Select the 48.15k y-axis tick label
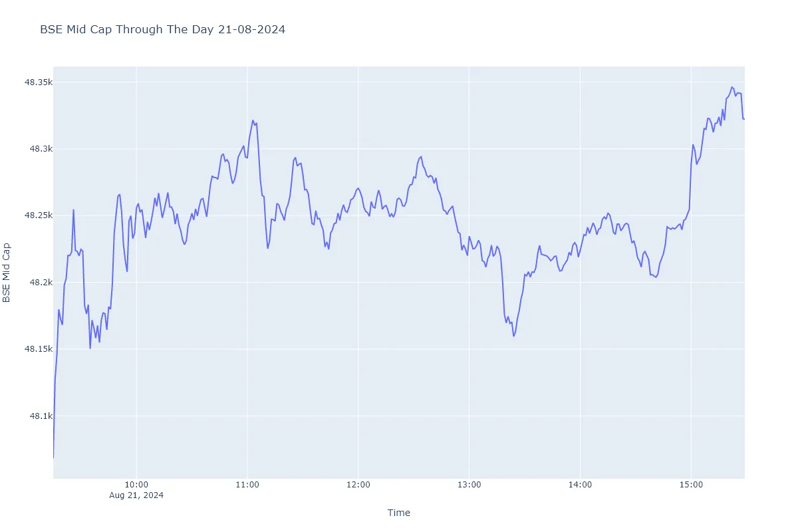Viewport: 798px width, 532px height. pos(38,349)
